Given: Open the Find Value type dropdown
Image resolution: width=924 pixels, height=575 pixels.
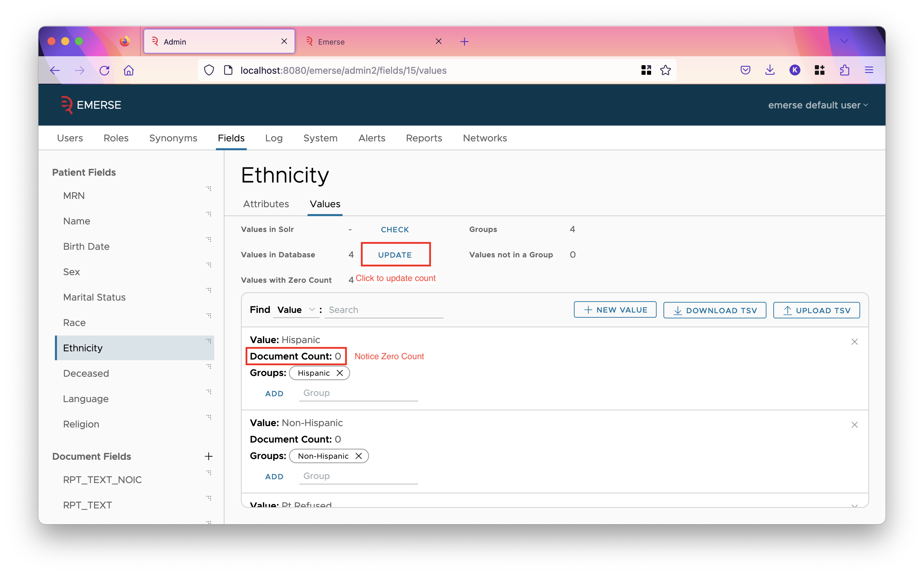Looking at the screenshot, I should pyautogui.click(x=296, y=310).
